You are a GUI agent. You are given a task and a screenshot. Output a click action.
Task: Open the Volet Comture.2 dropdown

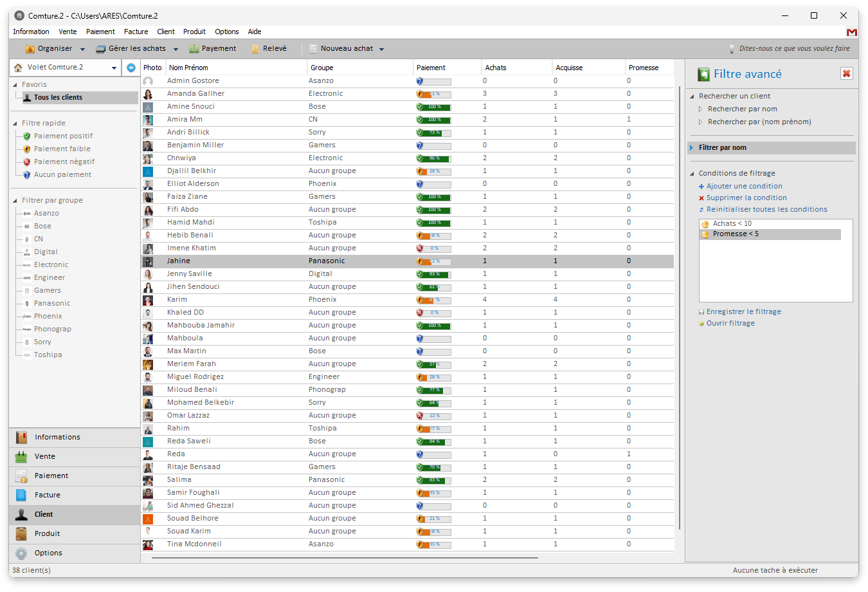point(114,68)
